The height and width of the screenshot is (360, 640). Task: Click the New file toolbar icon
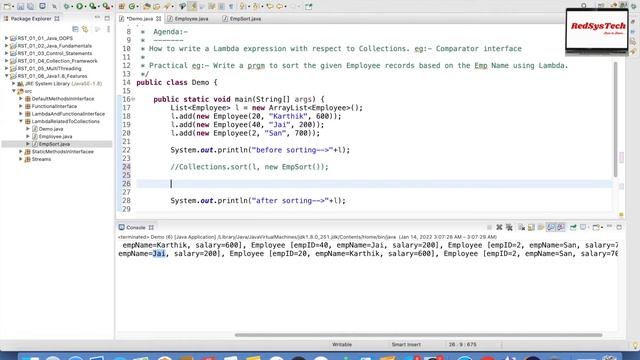[7, 6]
